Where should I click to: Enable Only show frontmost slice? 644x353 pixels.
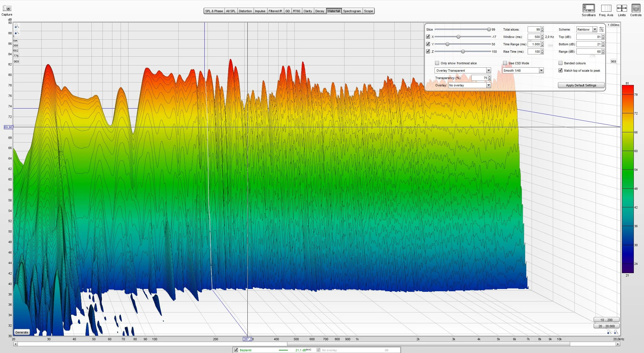click(x=437, y=63)
